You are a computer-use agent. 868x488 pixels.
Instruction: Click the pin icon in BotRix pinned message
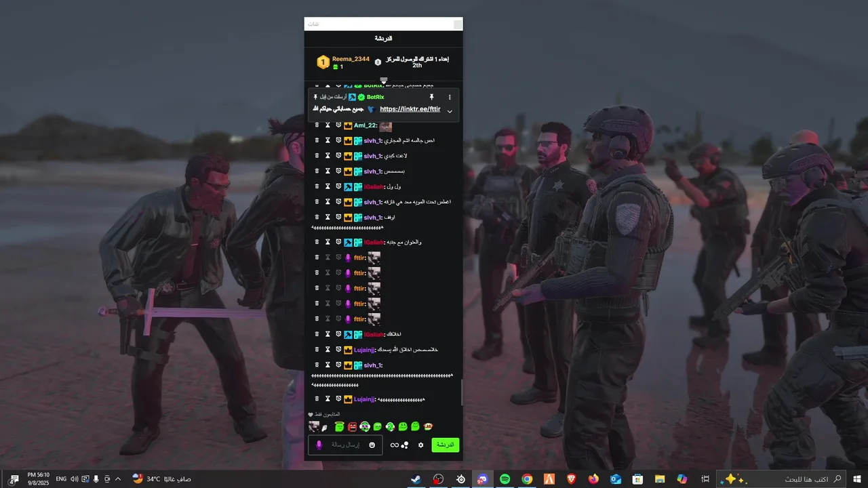coord(431,98)
